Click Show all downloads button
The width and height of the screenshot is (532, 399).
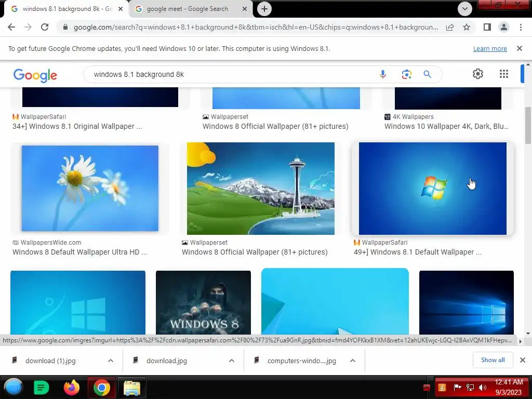coord(493,360)
